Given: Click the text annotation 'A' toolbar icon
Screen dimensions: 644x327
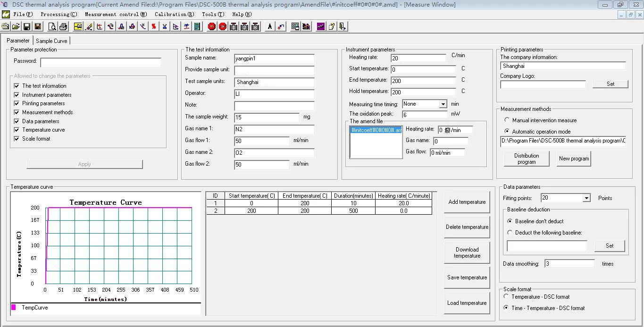Looking at the screenshot, I should click(269, 27).
